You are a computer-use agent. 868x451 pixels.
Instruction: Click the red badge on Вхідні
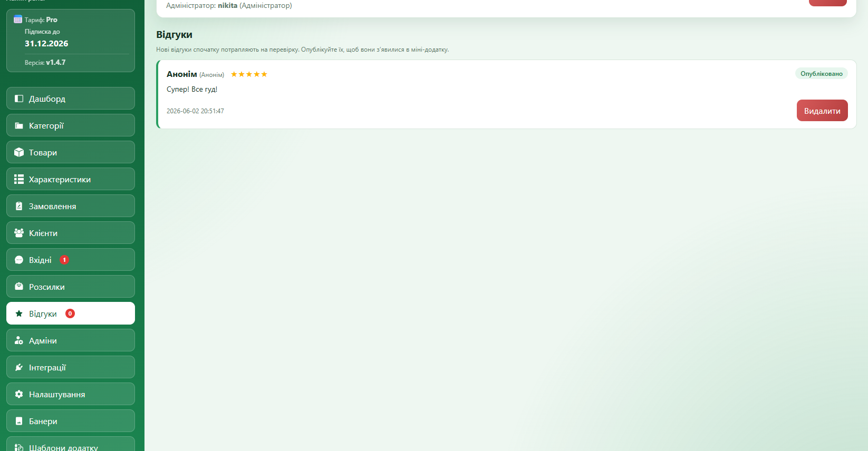tap(64, 260)
